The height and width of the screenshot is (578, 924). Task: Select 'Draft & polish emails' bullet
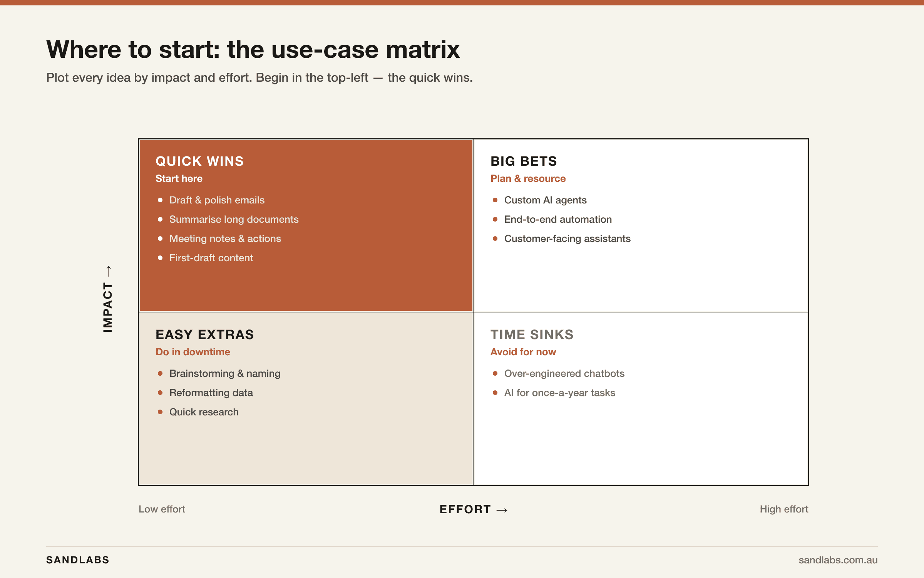click(x=217, y=200)
